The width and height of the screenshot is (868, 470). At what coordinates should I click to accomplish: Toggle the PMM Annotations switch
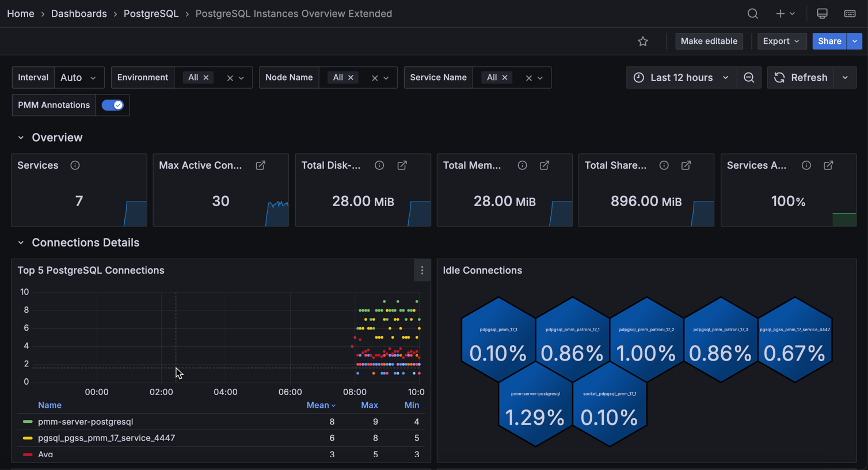click(x=112, y=105)
